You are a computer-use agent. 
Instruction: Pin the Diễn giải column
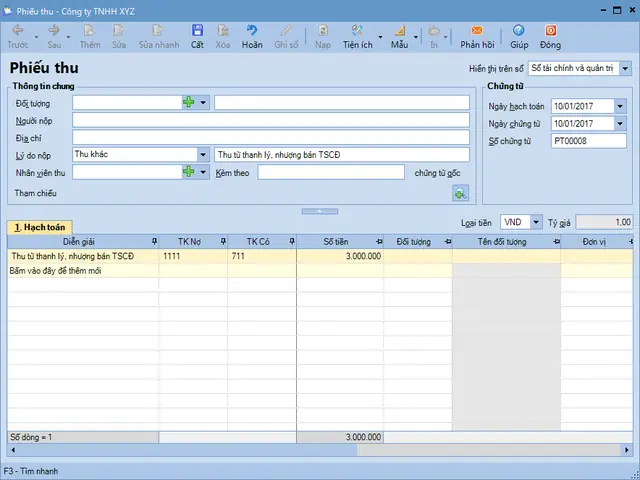(153, 241)
